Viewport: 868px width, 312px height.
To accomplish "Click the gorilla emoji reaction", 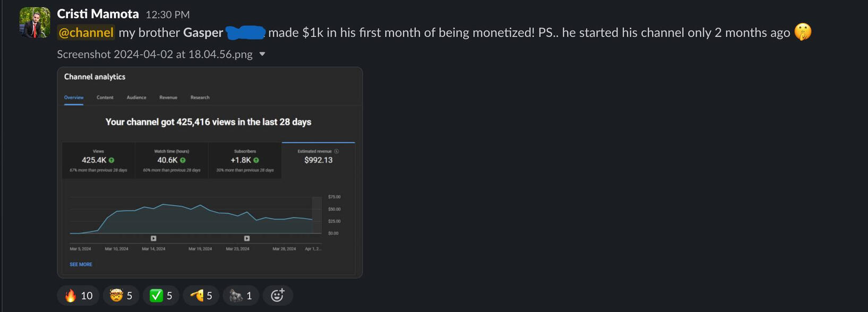I will pos(241,296).
